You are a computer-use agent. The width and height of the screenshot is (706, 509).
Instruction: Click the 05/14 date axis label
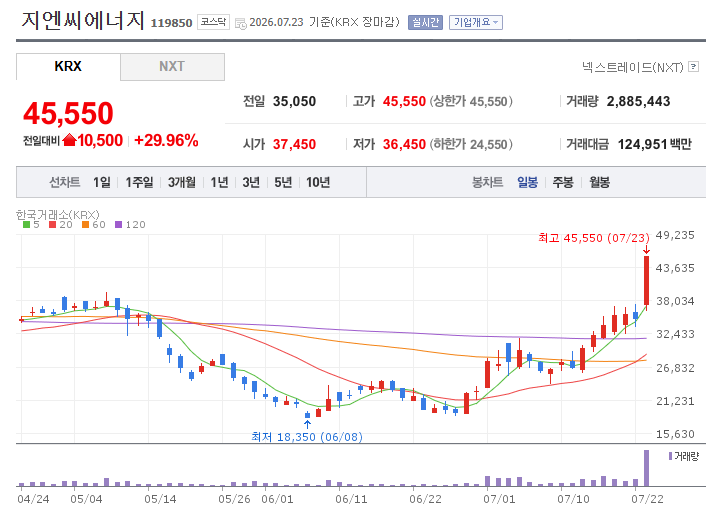[x=160, y=499]
